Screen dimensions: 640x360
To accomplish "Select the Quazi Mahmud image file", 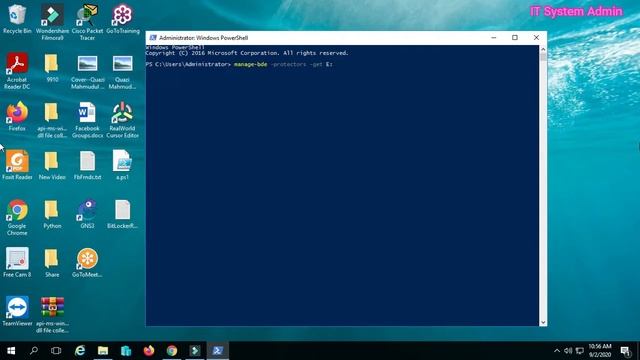I will (122, 71).
